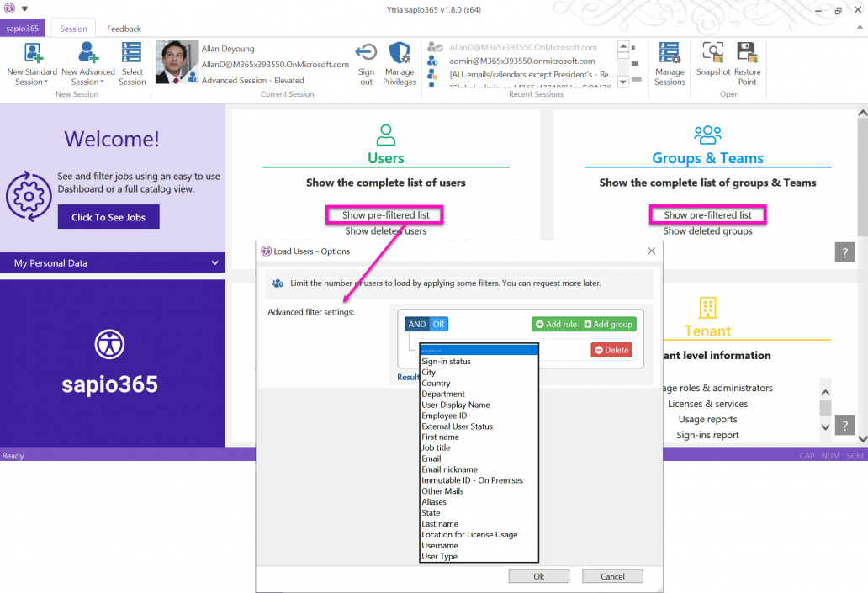Select the AND filter toggle
Viewport: 868px width, 593px height.
pyautogui.click(x=417, y=324)
